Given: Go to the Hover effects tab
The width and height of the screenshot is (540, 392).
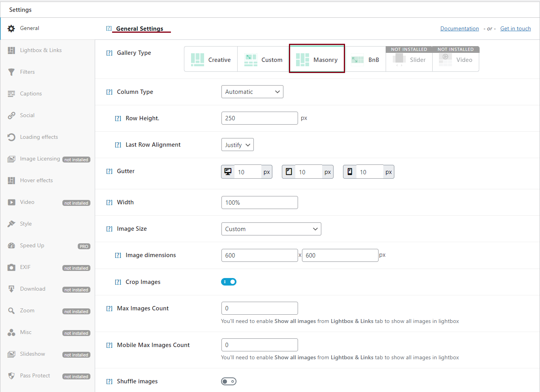Looking at the screenshot, I should tap(36, 180).
